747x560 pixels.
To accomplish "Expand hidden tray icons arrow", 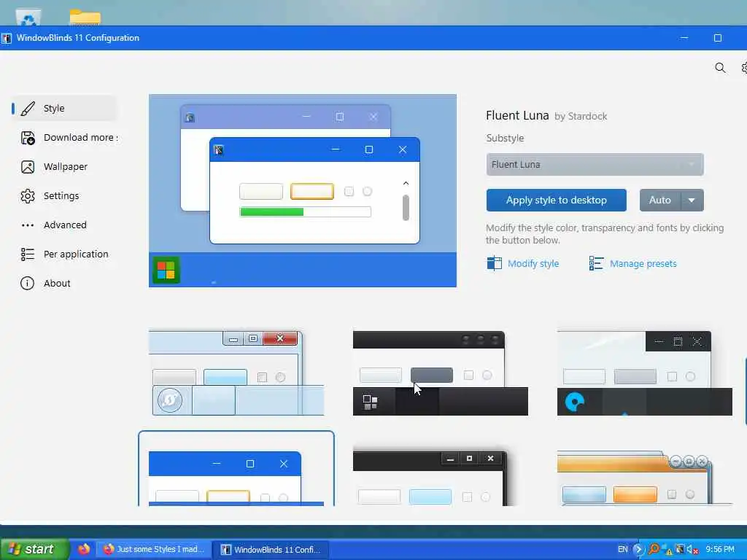I will tap(638, 549).
